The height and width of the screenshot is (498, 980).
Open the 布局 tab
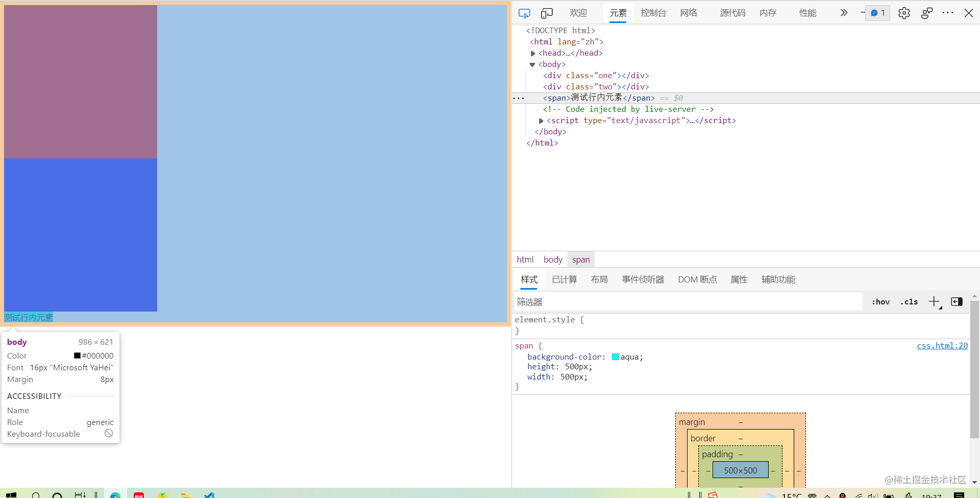click(599, 279)
